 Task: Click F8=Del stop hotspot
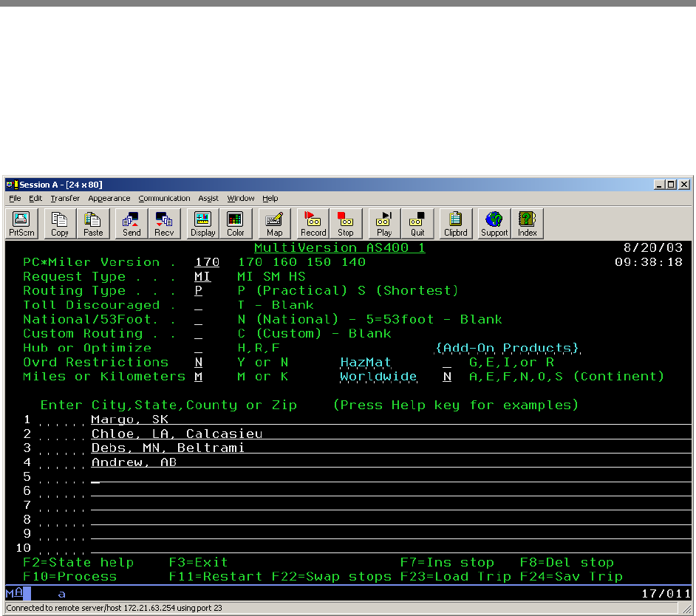pyautogui.click(x=567, y=562)
